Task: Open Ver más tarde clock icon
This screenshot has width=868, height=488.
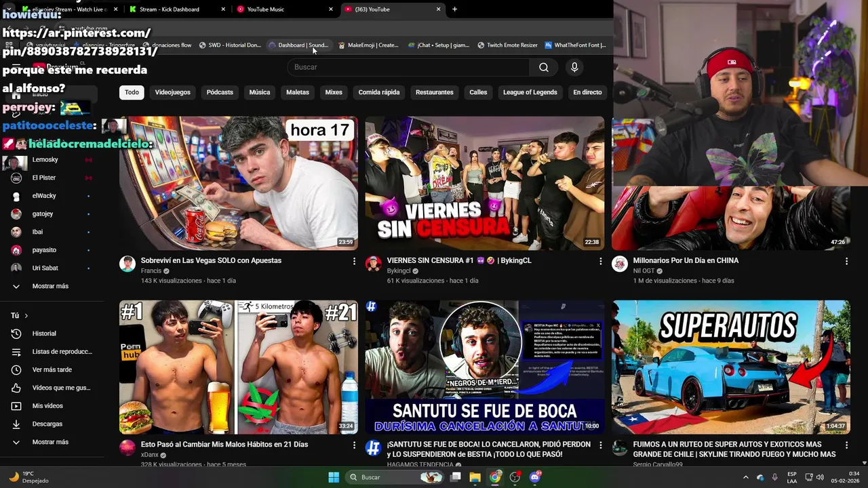Action: (x=16, y=370)
